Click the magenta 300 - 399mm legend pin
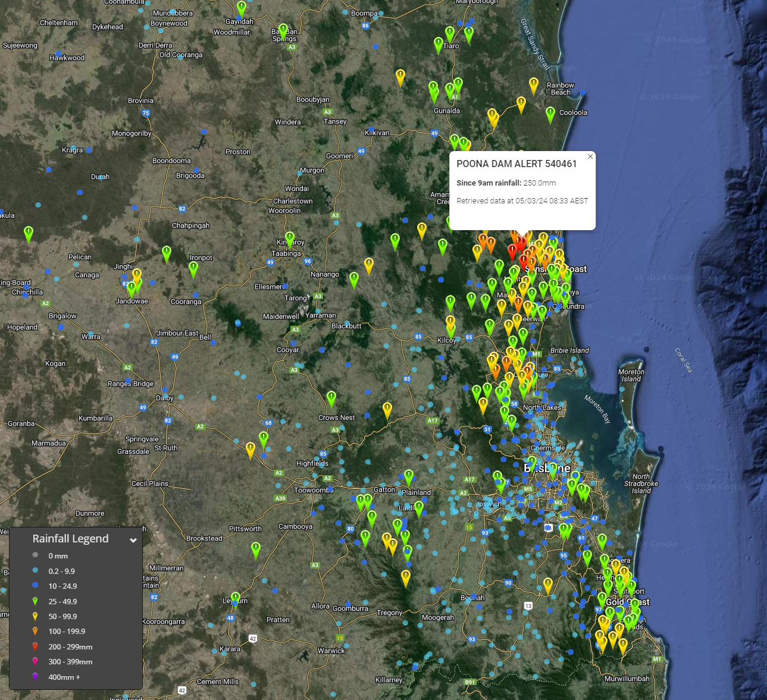 35,661
